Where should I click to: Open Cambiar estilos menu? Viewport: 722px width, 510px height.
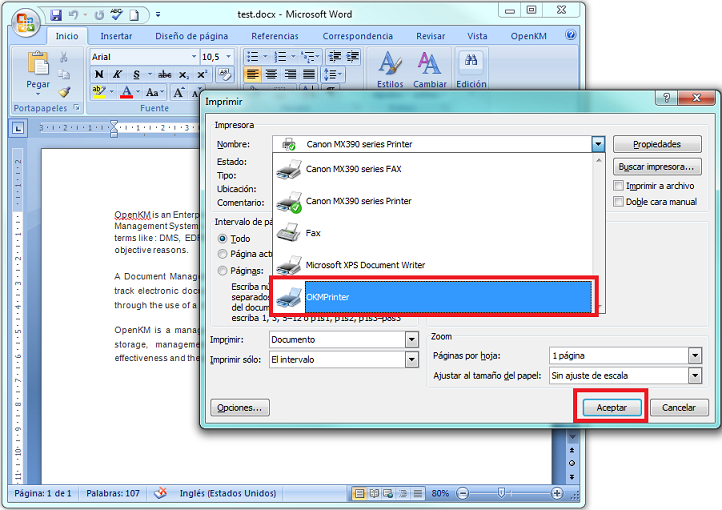[x=430, y=69]
